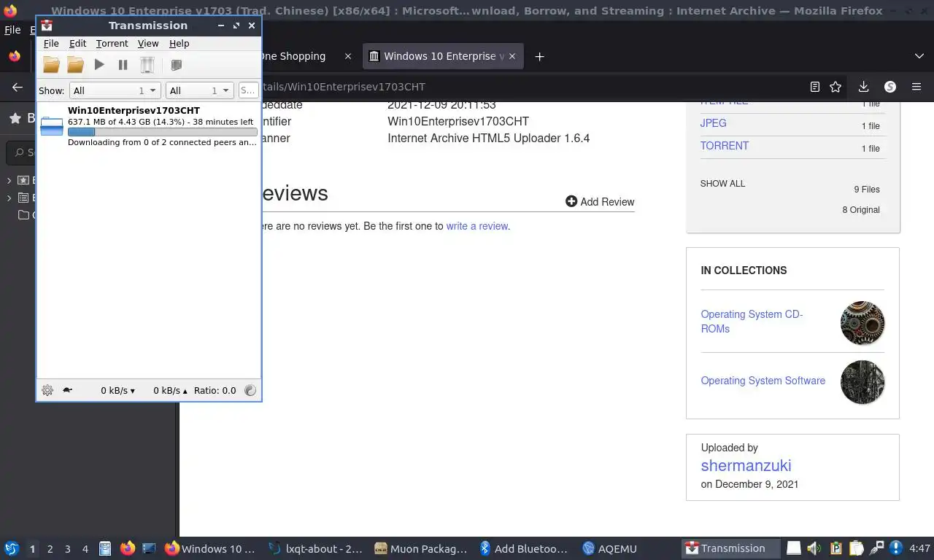Click the clipboard manager tray icon
This screenshot has width=934, height=560.
(857, 548)
